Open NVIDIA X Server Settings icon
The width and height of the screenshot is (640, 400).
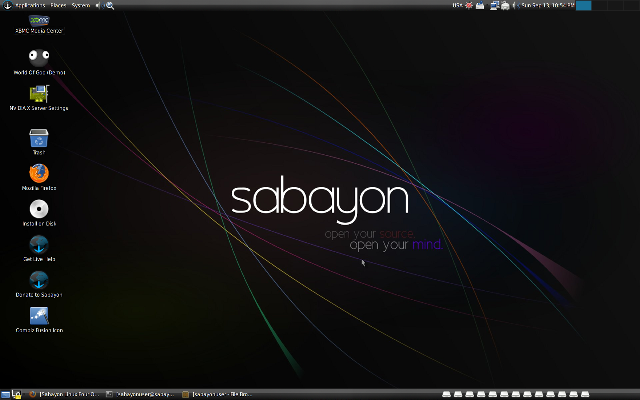tap(39, 95)
